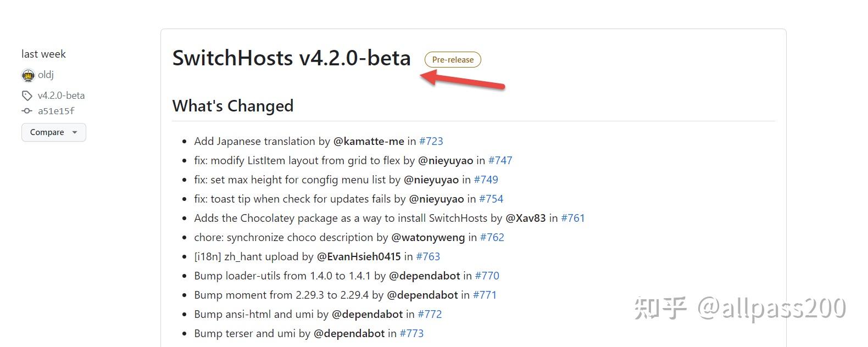Open commit a51e15f
Viewport: 868px width, 347px height.
56,111
